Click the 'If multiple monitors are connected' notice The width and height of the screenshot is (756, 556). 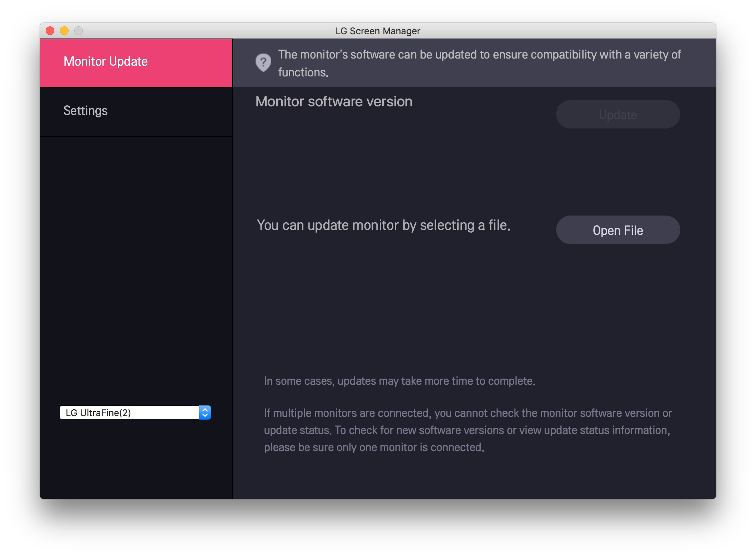tap(468, 430)
